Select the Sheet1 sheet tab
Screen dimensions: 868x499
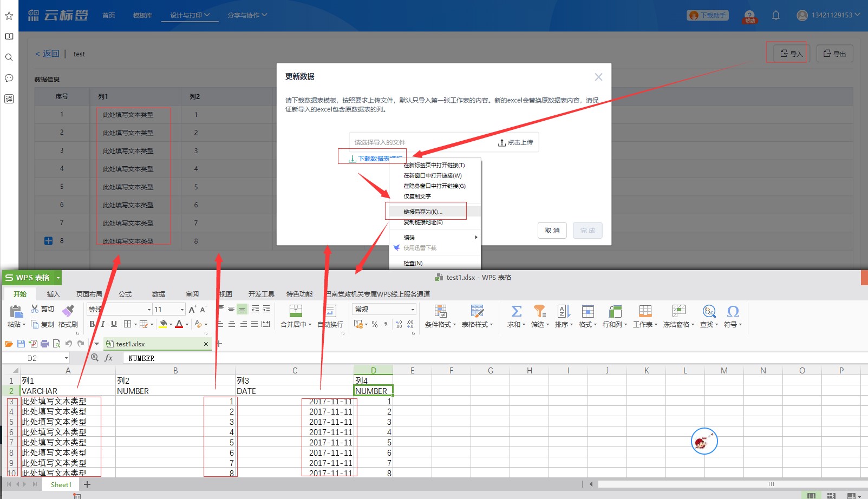tap(61, 484)
